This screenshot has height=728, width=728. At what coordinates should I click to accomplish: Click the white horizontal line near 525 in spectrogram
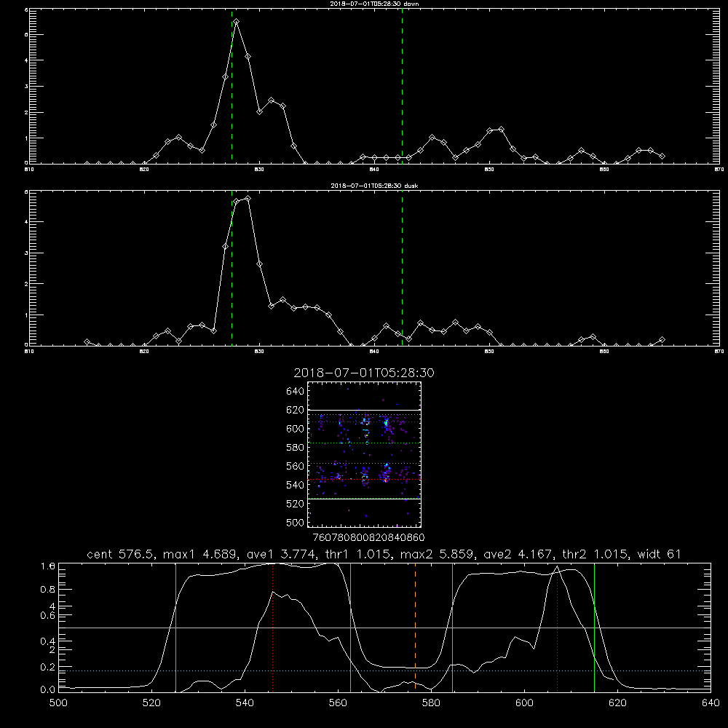365,499
